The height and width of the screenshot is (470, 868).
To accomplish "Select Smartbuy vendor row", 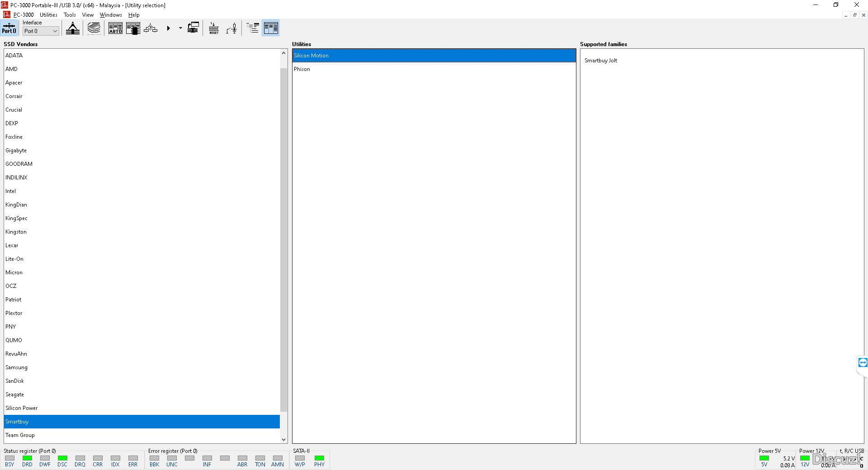I will 142,422.
